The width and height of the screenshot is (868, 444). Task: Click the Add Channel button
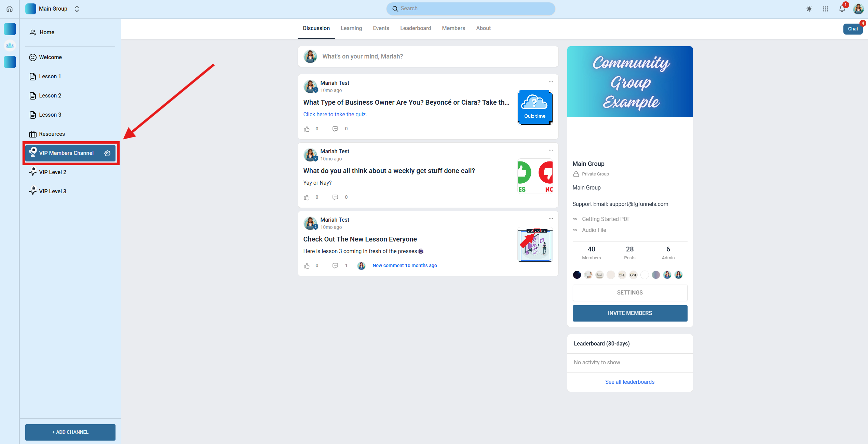(70, 432)
